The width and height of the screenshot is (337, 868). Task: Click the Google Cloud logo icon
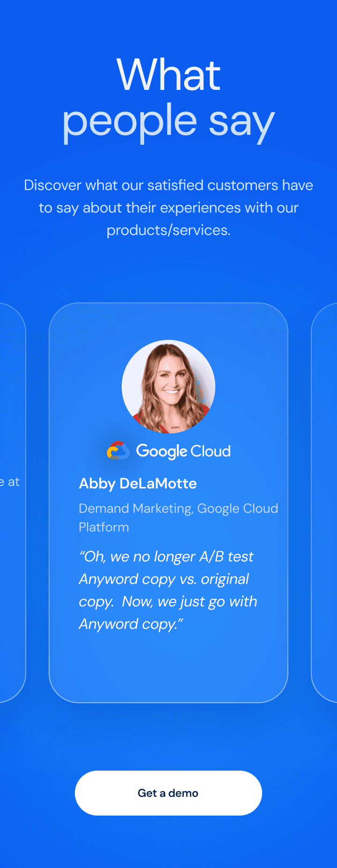point(168,451)
